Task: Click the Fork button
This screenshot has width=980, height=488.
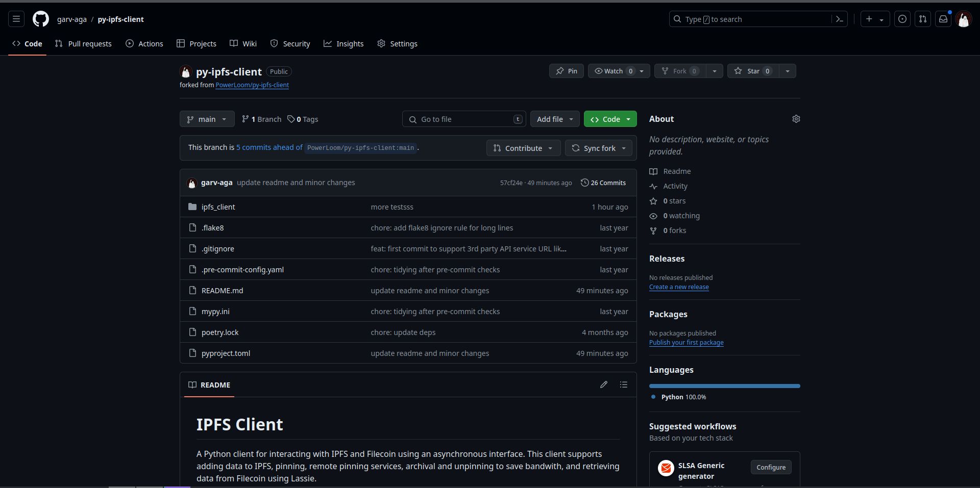Action: (680, 71)
